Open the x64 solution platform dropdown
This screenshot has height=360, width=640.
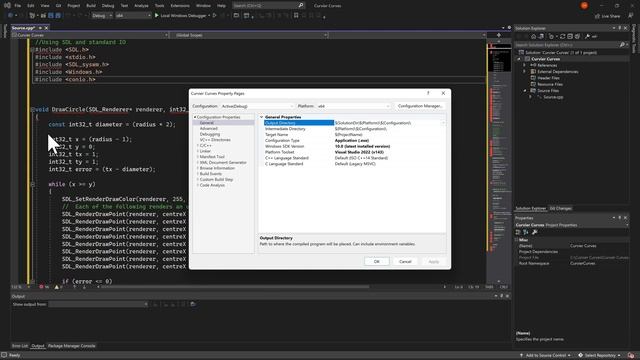pyautogui.click(x=133, y=16)
